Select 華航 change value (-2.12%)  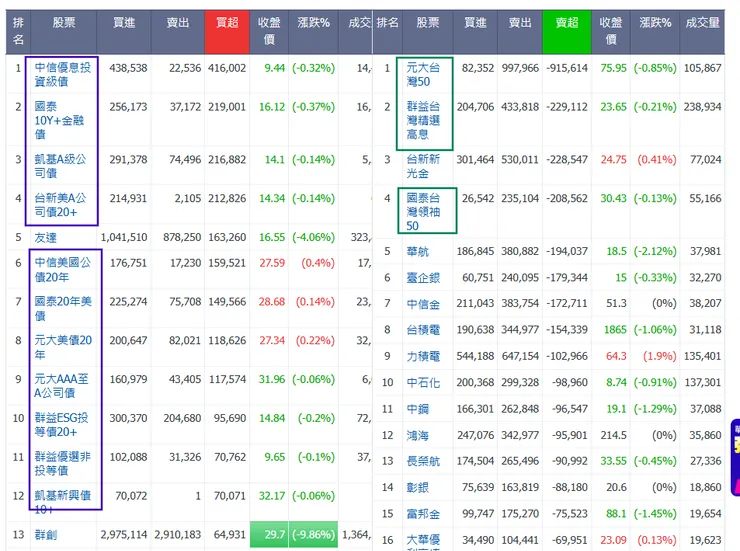click(x=655, y=251)
